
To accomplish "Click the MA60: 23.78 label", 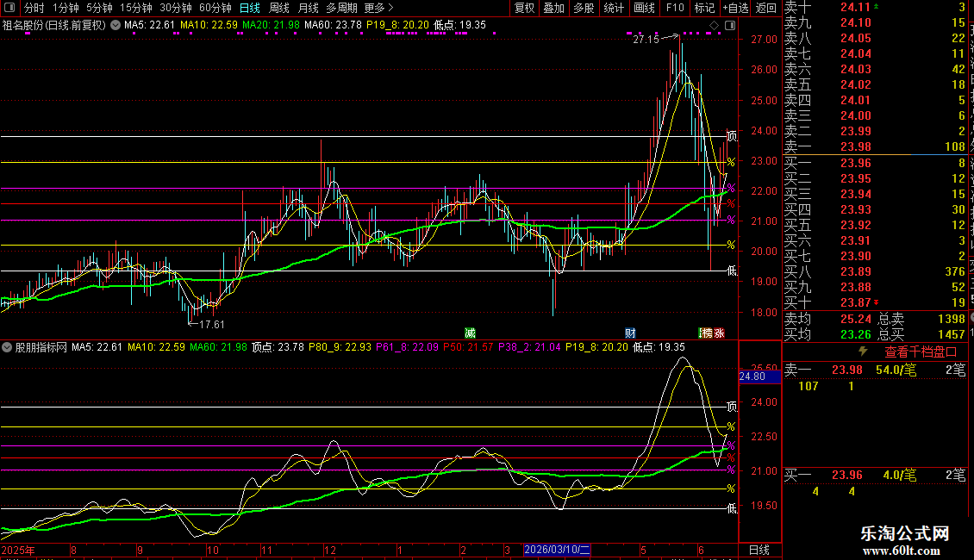I will (x=333, y=25).
